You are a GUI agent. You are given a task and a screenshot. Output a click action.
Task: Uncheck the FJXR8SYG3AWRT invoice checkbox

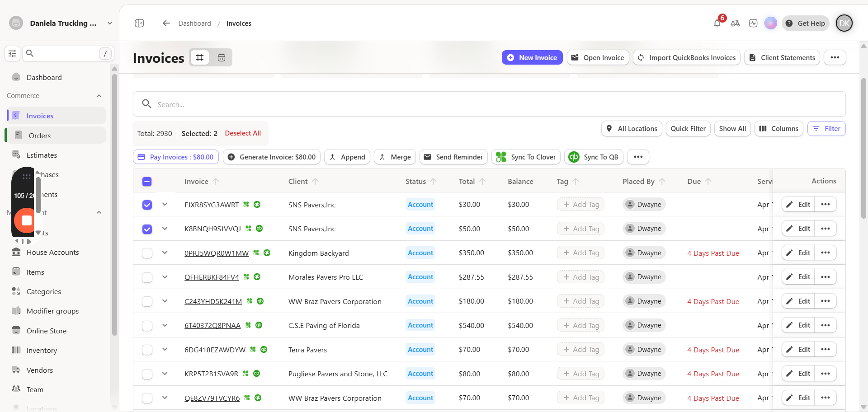pyautogui.click(x=147, y=205)
